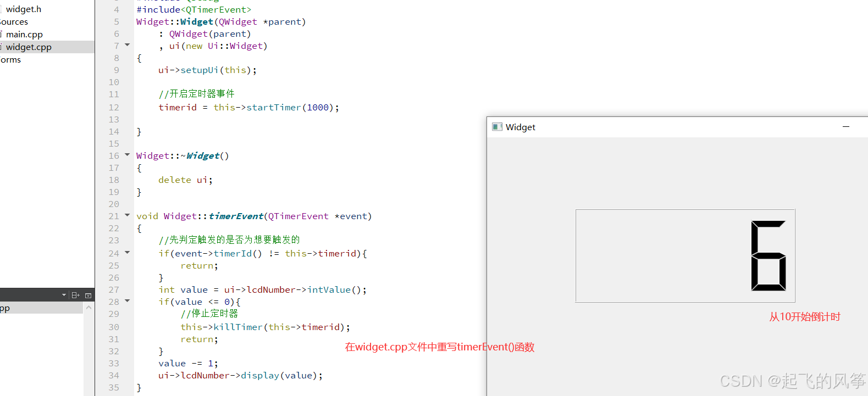868x396 pixels.
Task: Select the Forms folder in project tree
Action: (x=10, y=60)
